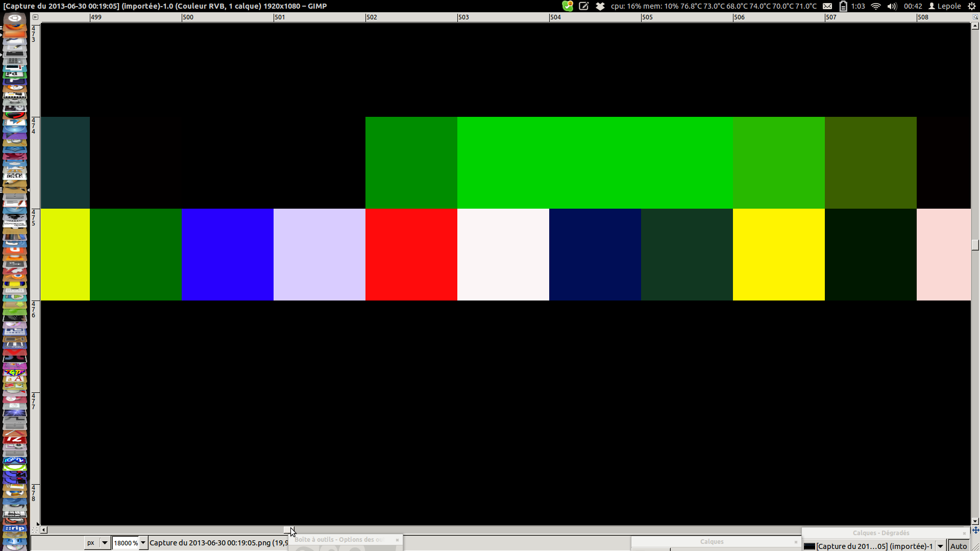The width and height of the screenshot is (980, 551).
Task: Open the power cog session menu
Action: [972, 6]
